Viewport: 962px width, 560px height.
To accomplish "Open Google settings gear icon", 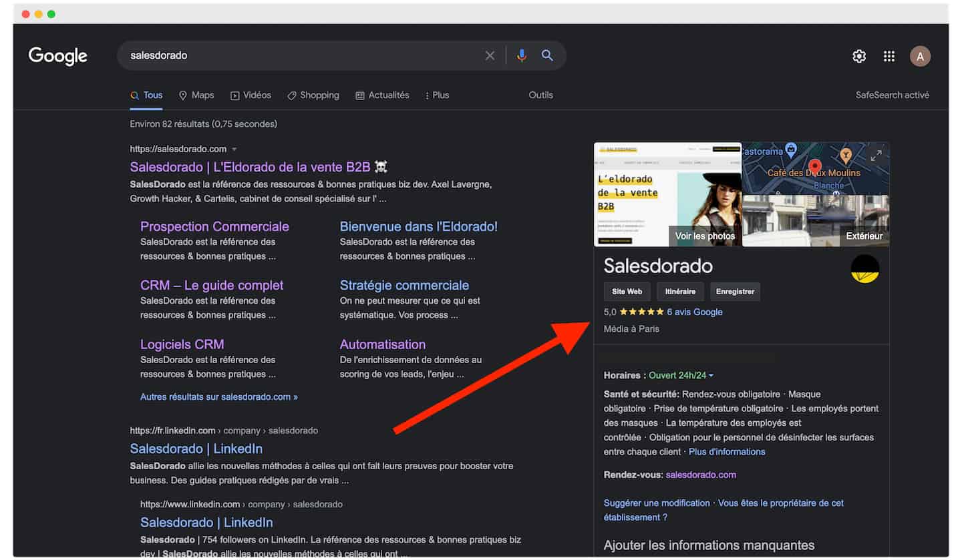I will tap(859, 56).
